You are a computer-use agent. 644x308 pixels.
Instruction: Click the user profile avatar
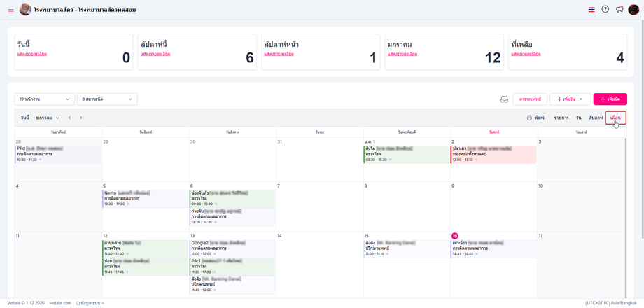coord(633,10)
